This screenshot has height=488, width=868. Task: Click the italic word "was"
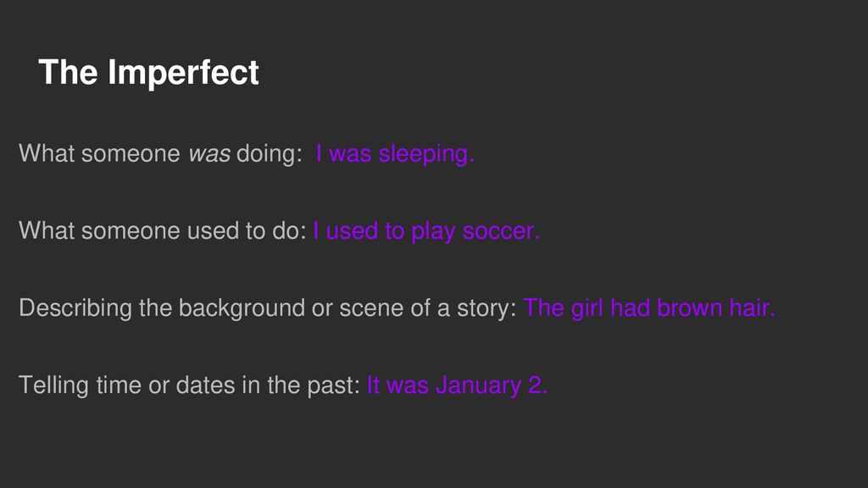click(x=209, y=154)
